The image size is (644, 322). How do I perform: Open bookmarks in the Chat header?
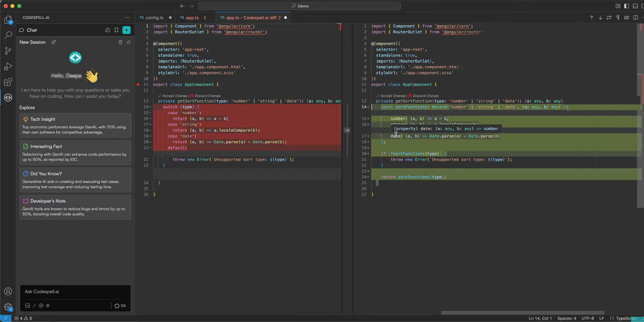click(116, 30)
